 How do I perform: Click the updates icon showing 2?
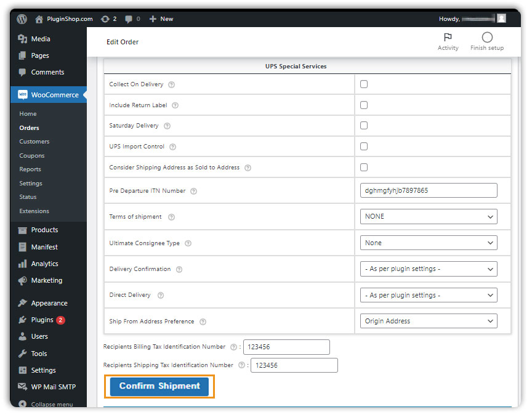105,19
